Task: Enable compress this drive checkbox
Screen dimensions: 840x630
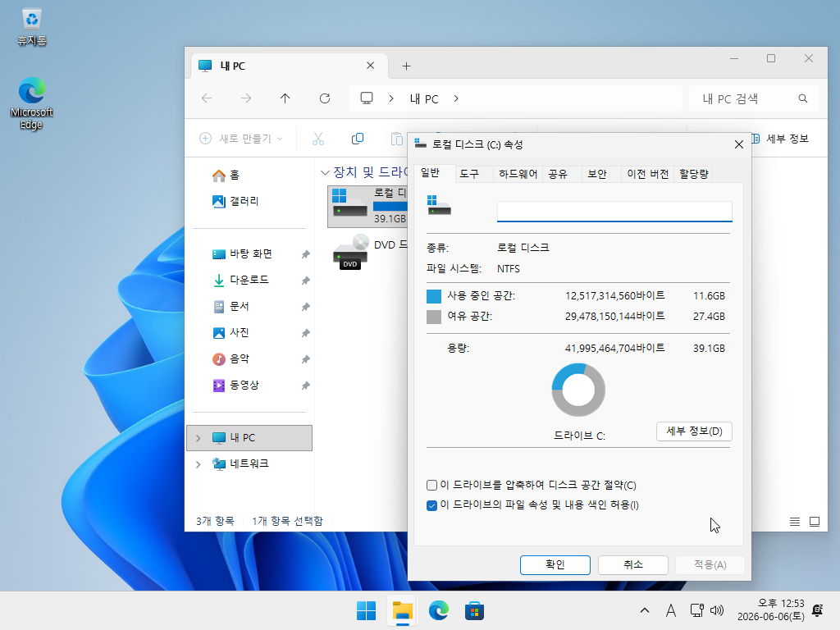Action: point(431,486)
